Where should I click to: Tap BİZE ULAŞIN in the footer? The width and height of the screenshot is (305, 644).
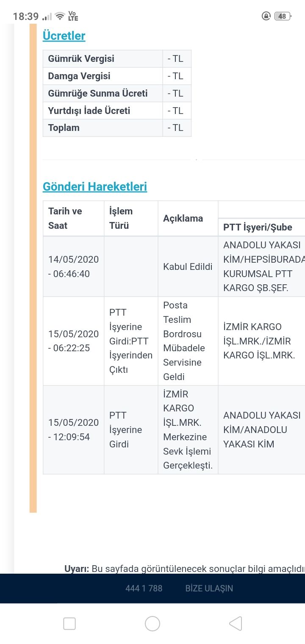209,588
